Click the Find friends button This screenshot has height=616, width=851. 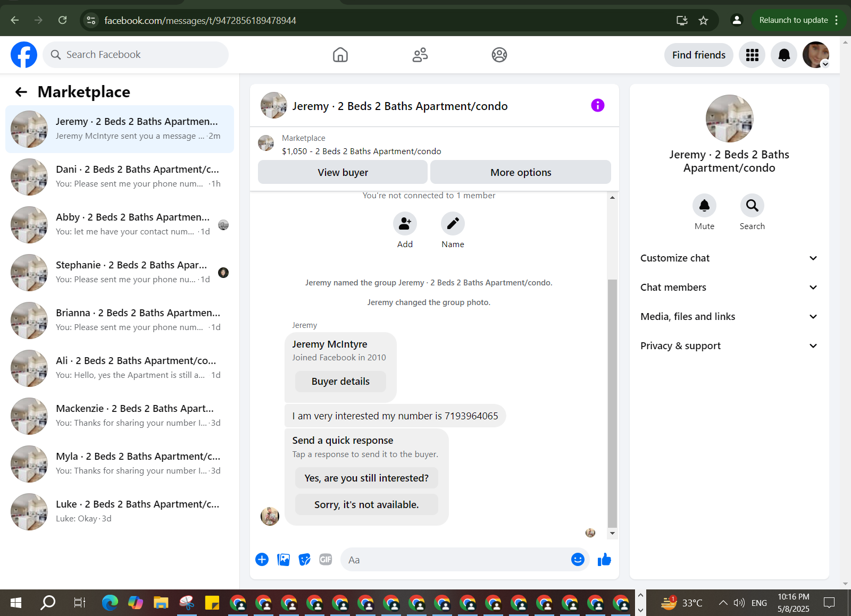[x=699, y=55]
